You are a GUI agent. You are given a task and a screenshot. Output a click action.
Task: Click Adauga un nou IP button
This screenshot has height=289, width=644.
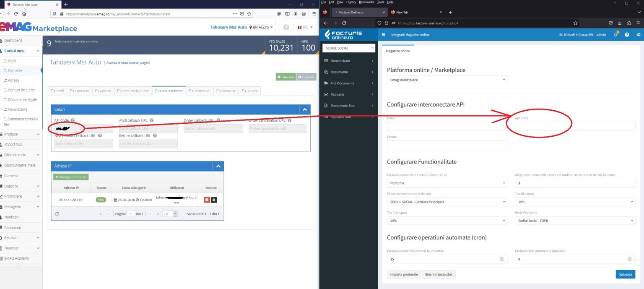click(71, 177)
